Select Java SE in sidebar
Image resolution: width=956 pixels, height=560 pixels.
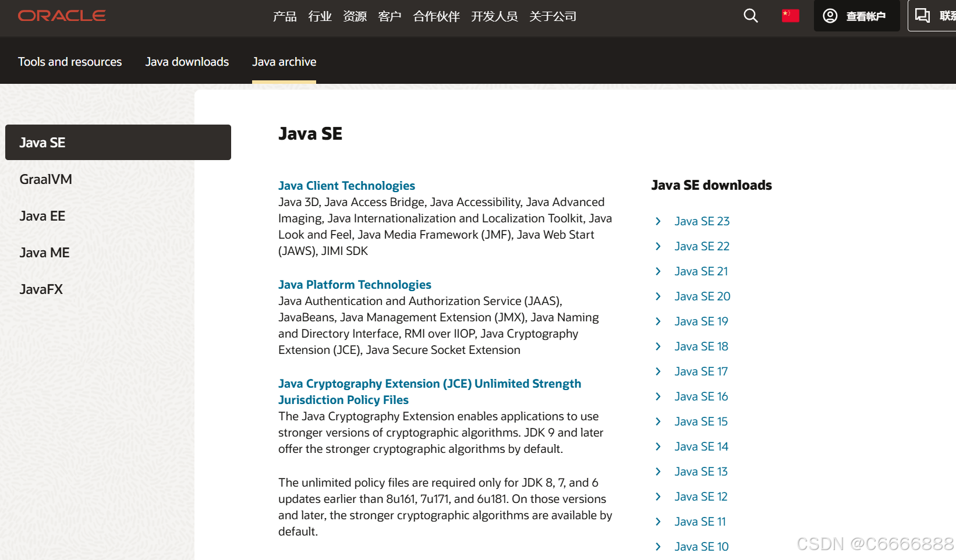coord(118,142)
